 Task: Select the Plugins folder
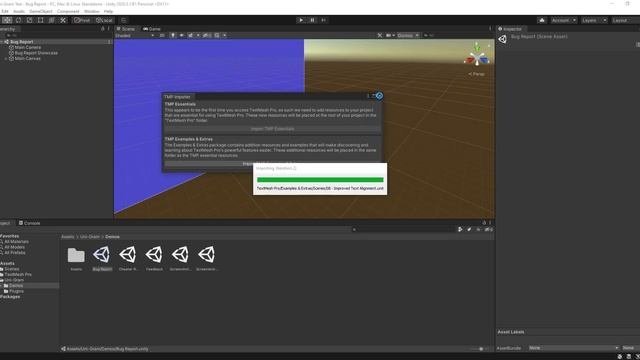pyautogui.click(x=16, y=291)
